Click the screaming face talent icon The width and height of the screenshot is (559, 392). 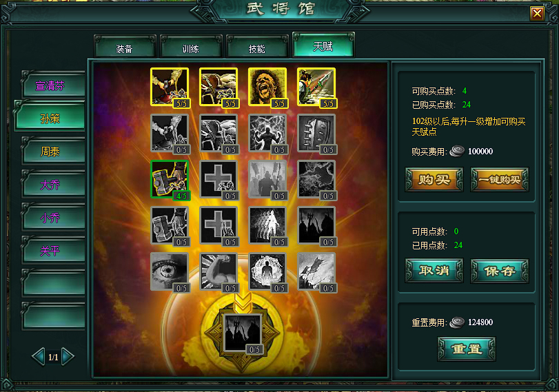click(267, 87)
